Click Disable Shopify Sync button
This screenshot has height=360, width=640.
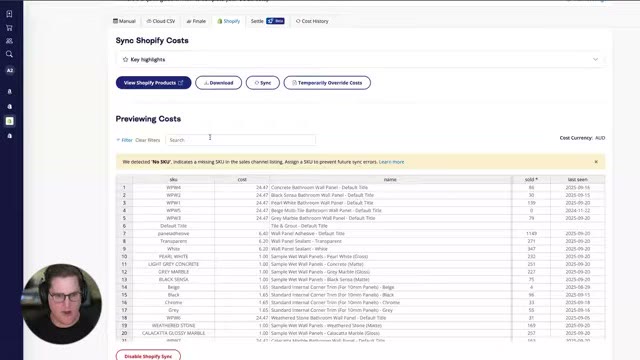click(x=148, y=356)
